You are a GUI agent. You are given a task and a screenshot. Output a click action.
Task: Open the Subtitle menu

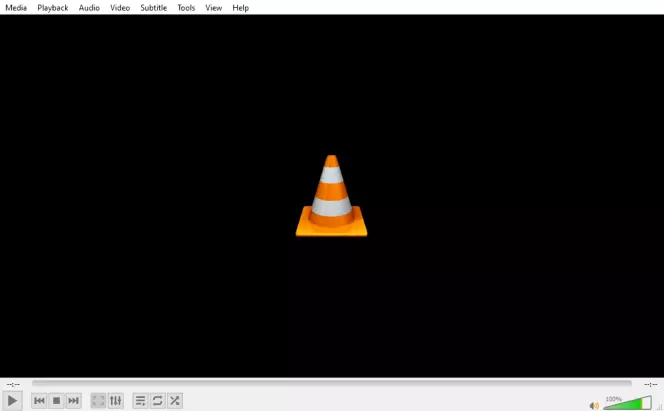(x=153, y=8)
